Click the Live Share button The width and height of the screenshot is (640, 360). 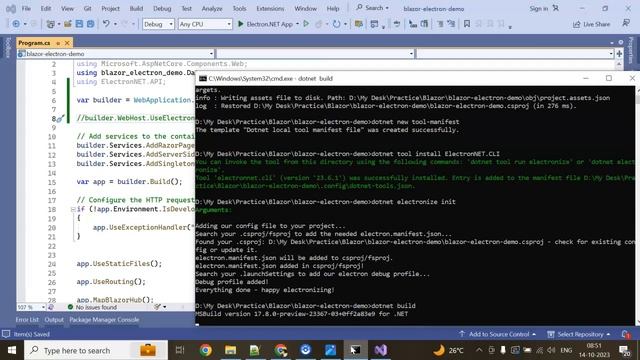[591, 24]
